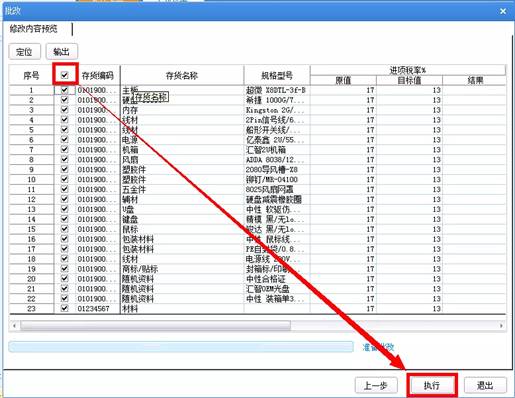Click the 存货名称 column header
Image resolution: width=515 pixels, height=398 pixels.
pos(182,76)
